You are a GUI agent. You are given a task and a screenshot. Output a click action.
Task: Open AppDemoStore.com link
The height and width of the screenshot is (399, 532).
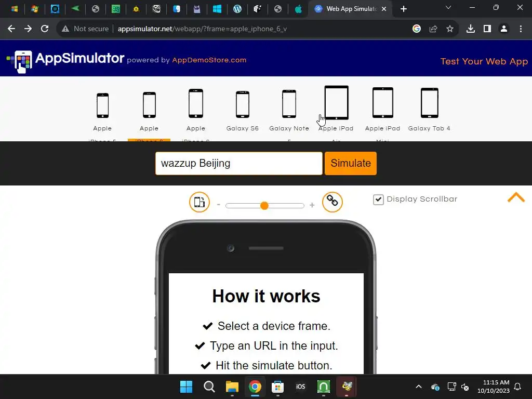pos(209,60)
